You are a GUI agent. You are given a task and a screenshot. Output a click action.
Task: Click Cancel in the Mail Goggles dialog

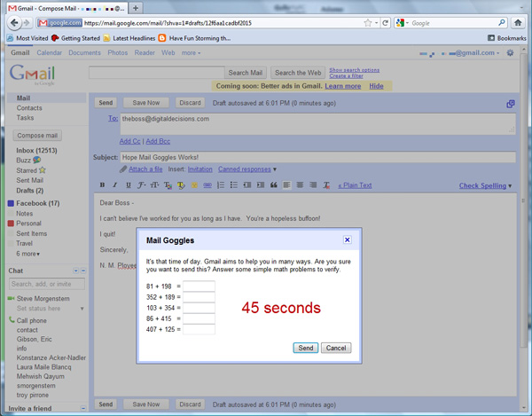pyautogui.click(x=336, y=348)
